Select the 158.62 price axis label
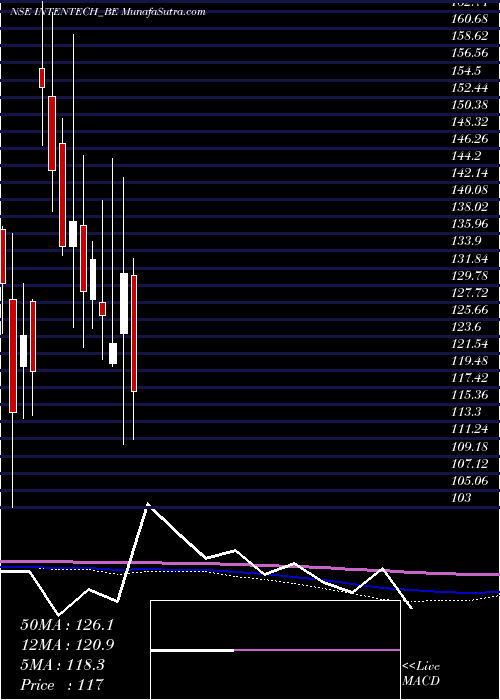The height and width of the screenshot is (700, 500). click(x=470, y=36)
